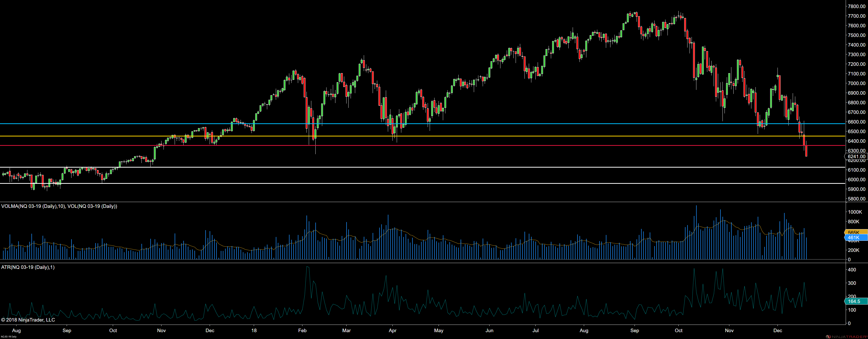This screenshot has height=339, width=868.
Task: Click the 1000K volume axis label
Action: coord(855,212)
